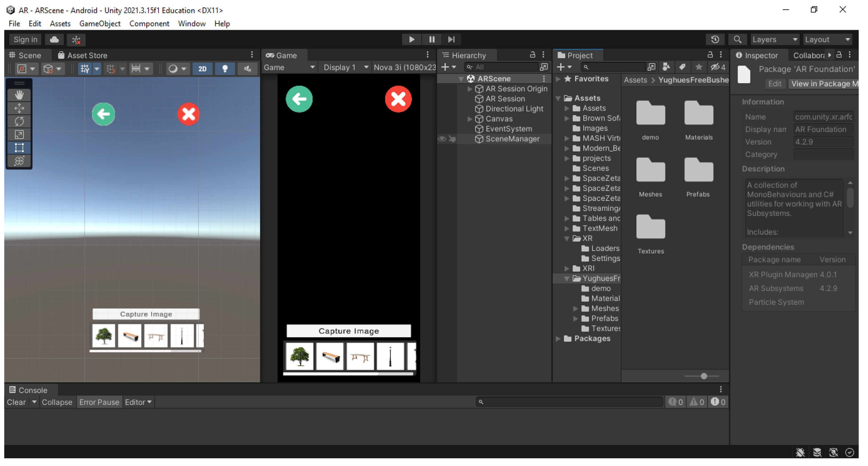Click the global search magnifier icon
868x466 pixels.
[x=737, y=39]
